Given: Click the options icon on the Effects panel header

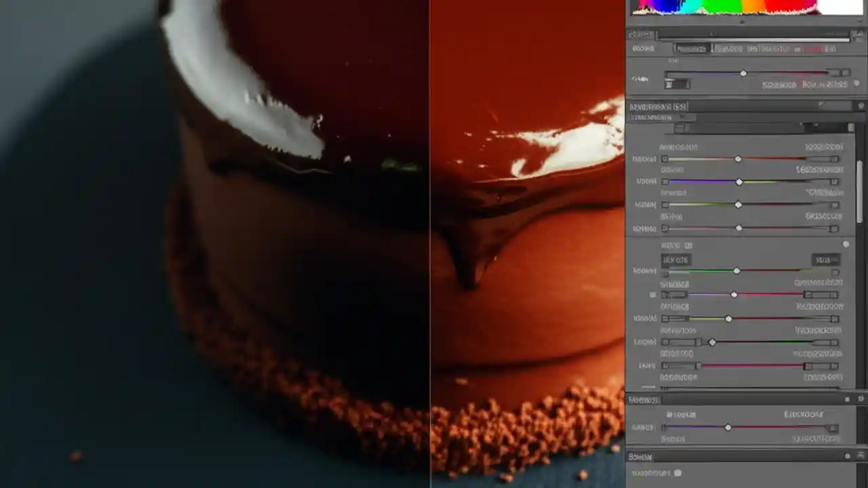Looking at the screenshot, I should tap(861, 399).
